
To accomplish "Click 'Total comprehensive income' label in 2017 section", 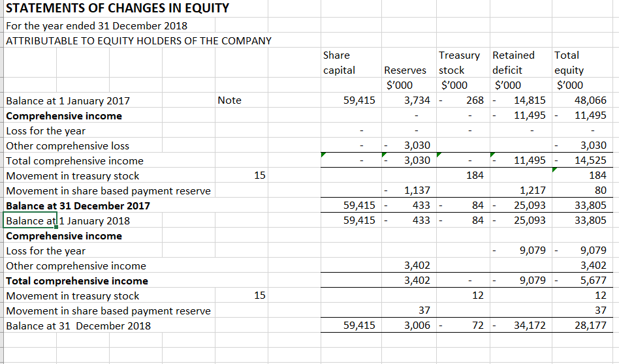I will [x=74, y=160].
